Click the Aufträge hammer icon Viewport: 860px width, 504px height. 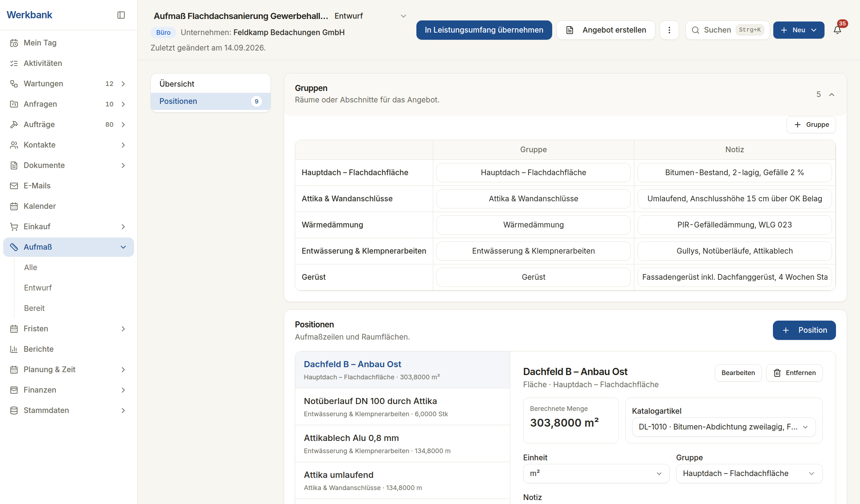coord(14,125)
